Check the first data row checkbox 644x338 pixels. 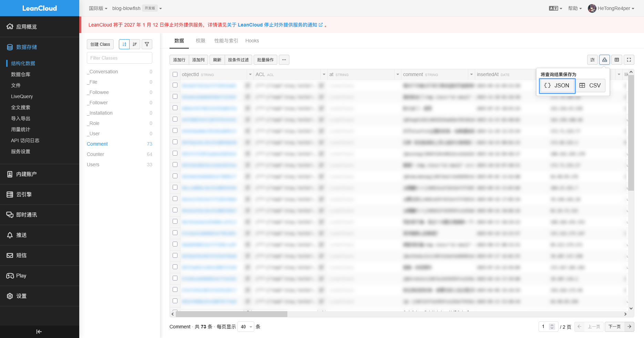(175, 85)
